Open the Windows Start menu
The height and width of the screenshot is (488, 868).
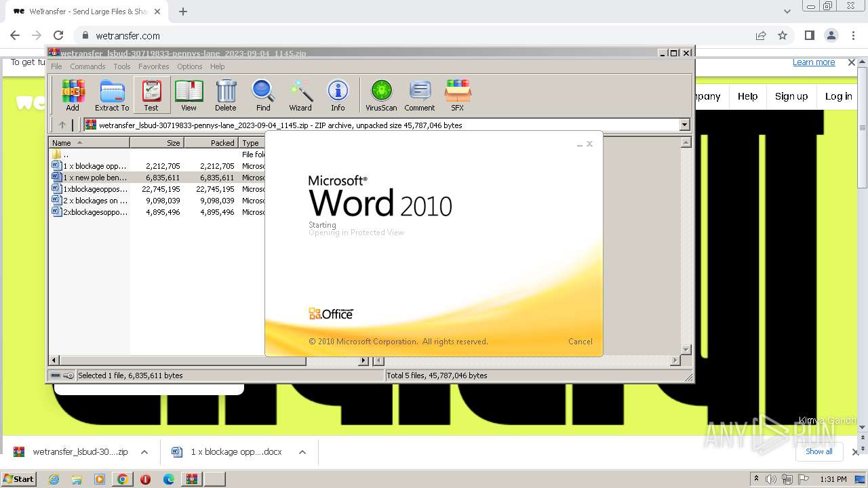click(x=19, y=479)
